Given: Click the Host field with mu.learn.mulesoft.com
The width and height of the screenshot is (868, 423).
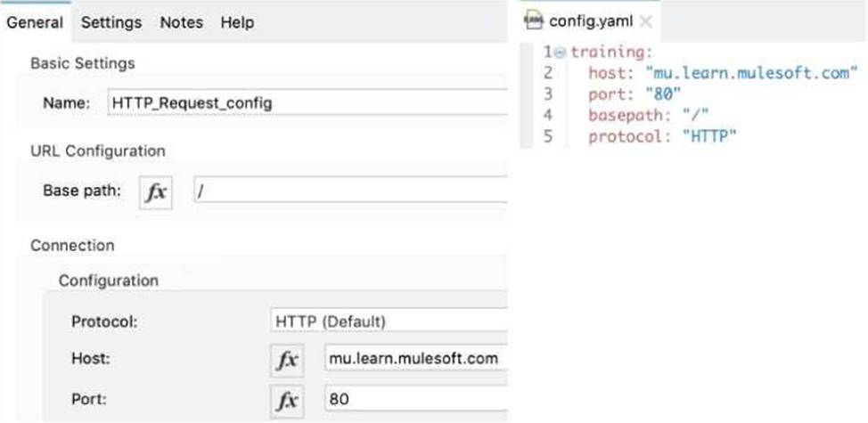Looking at the screenshot, I should click(x=414, y=359).
